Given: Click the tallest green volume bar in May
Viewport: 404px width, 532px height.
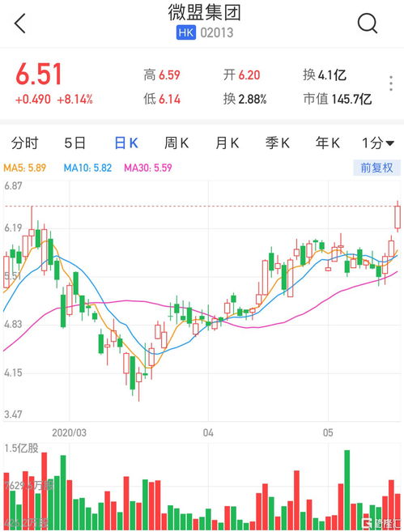Looking at the screenshot, I should tap(347, 490).
